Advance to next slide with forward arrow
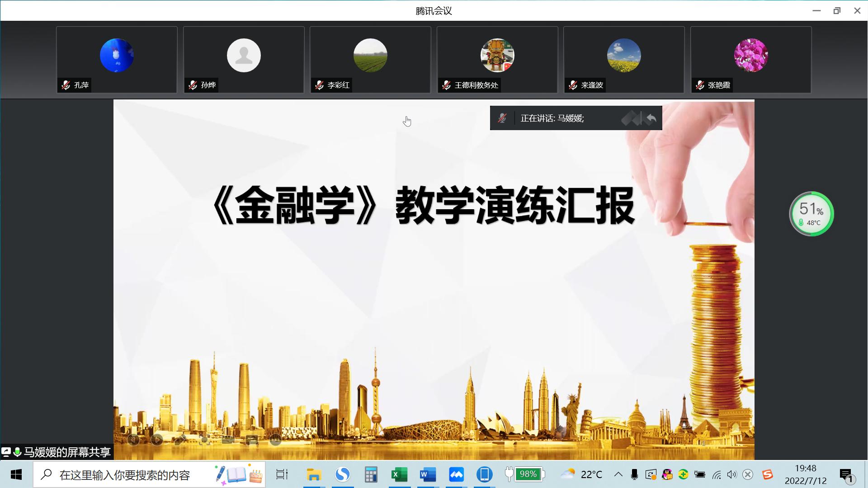This screenshot has height=488, width=868. point(157,439)
